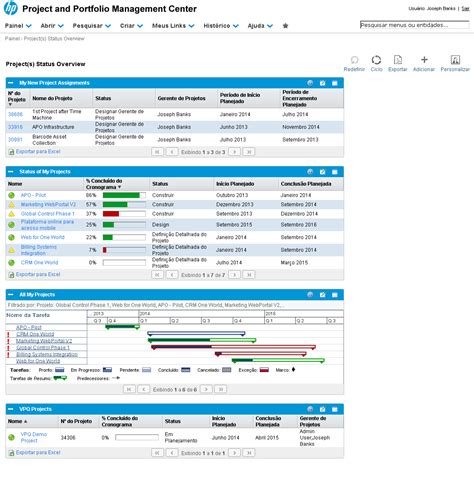Image resolution: width=474 pixels, height=490 pixels.
Task: Sort VPO Projects by Nome column
Action: [17, 421]
